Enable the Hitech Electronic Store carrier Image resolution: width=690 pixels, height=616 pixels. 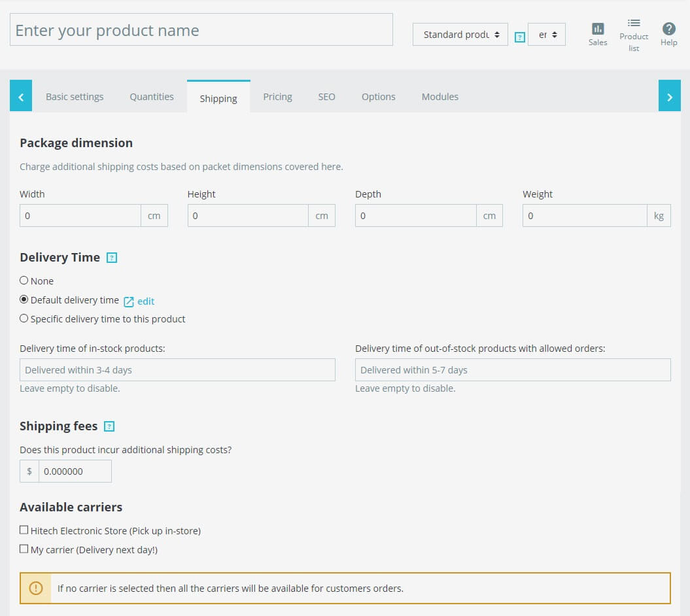tap(24, 529)
